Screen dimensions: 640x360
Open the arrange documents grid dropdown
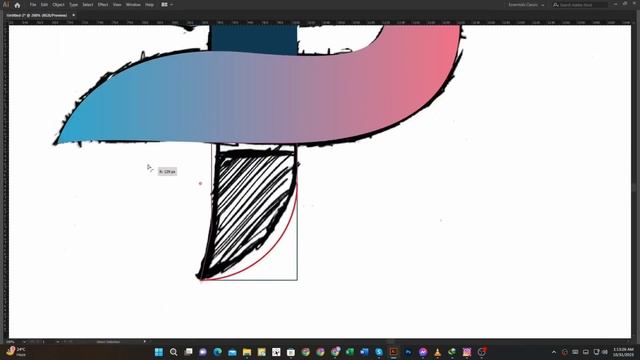tap(167, 5)
